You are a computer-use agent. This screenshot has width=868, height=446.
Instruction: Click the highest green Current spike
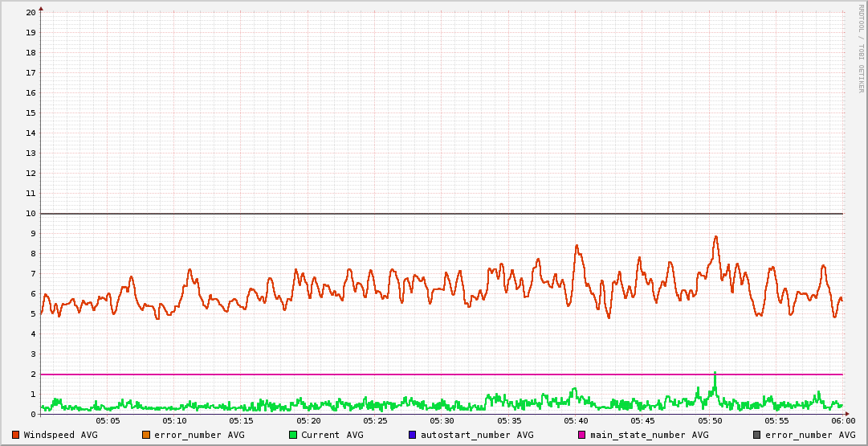point(715,374)
